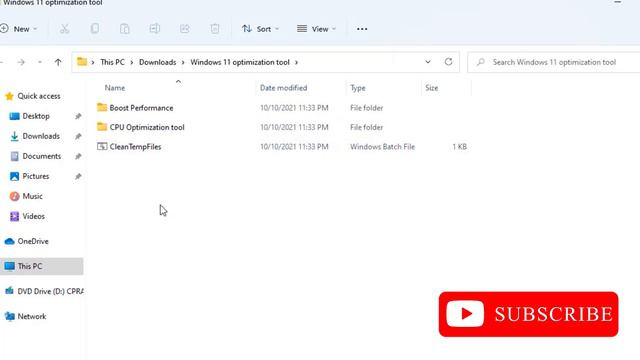The image size is (640, 360).
Task: Open the New item dropdown
Action: [x=19, y=29]
